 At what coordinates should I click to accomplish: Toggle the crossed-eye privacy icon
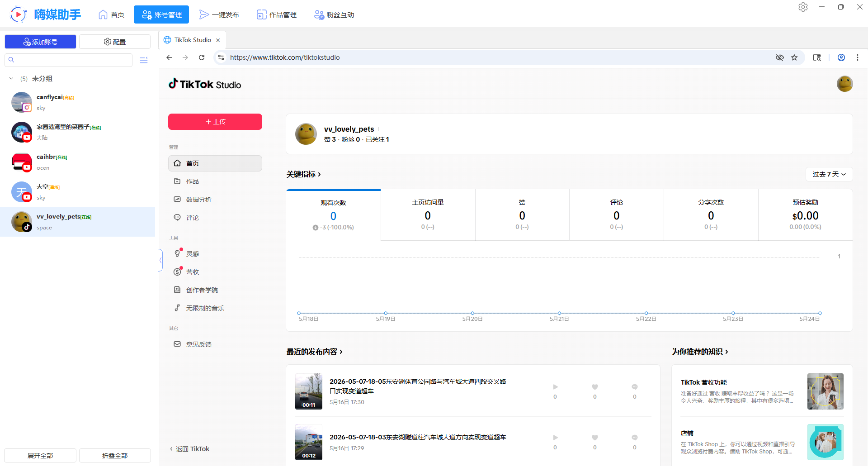click(x=780, y=57)
